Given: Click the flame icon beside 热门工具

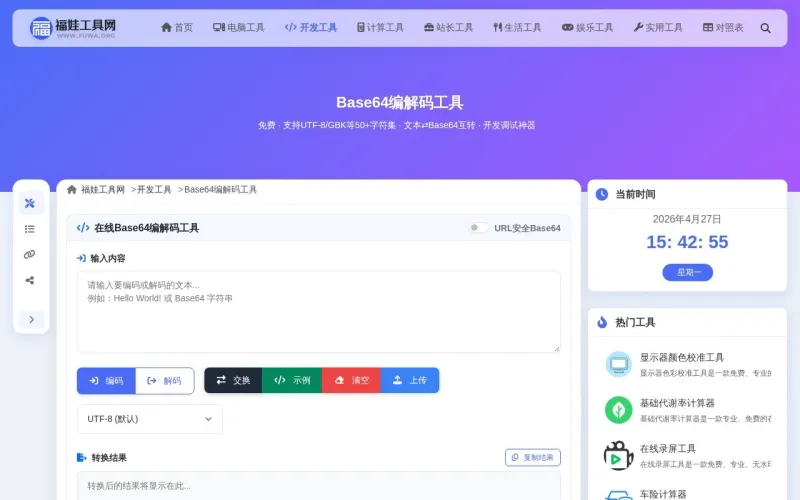Looking at the screenshot, I should coord(602,322).
